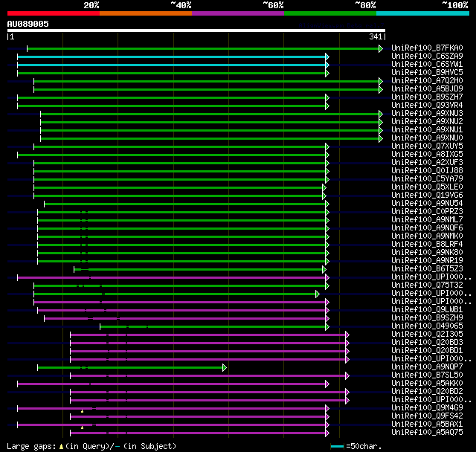Screen dimensions: 476x452
Task: Open hit UniRef100_C6SYW1
Action: pos(427,65)
